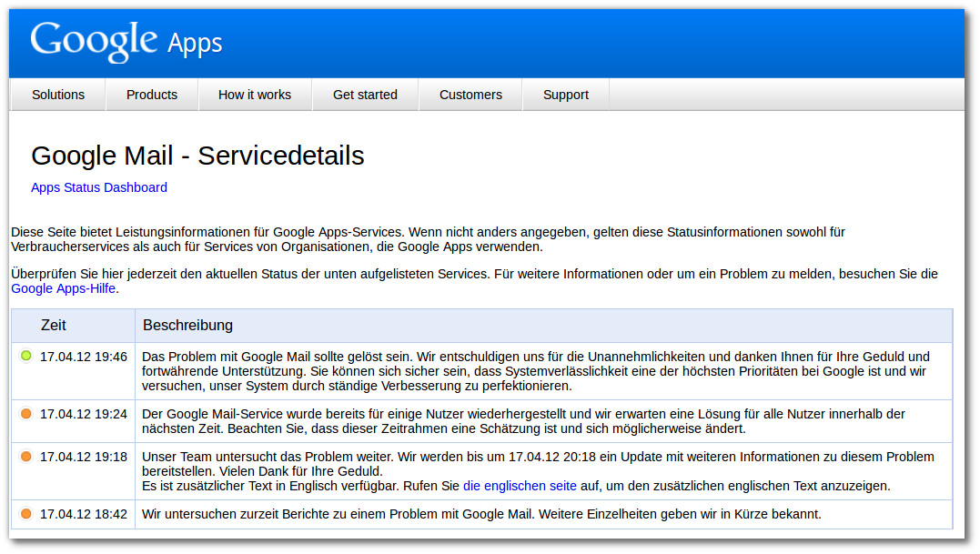Select timestamp 17.04.12 19:18
Image resolution: width=980 pixels, height=554 pixels.
84,458
